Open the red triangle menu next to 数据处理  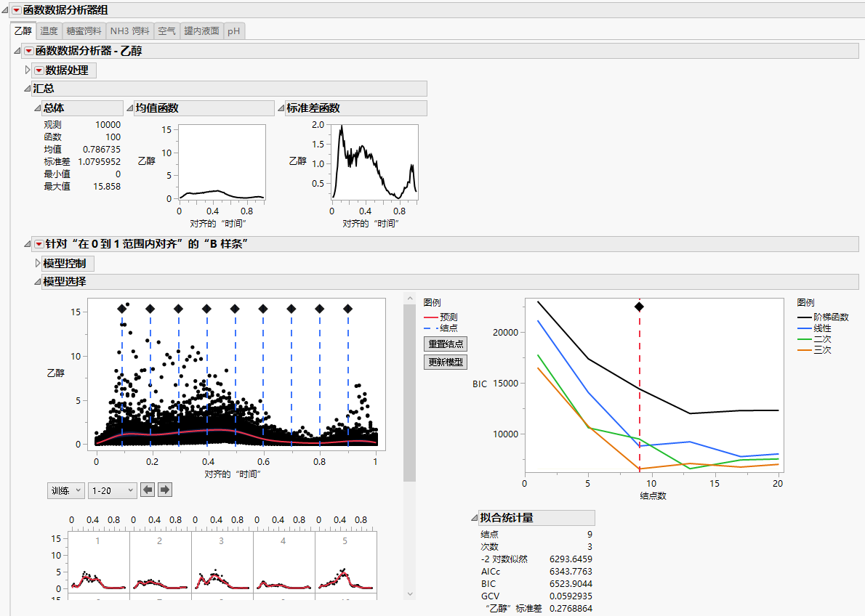point(38,70)
